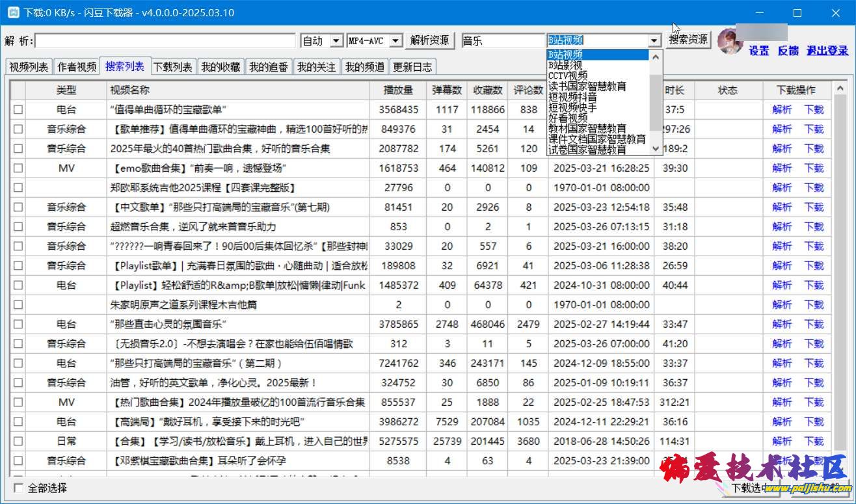Tick the checkbox for the 电台 first row
Screen dimensions: 856x504
(x=18, y=110)
